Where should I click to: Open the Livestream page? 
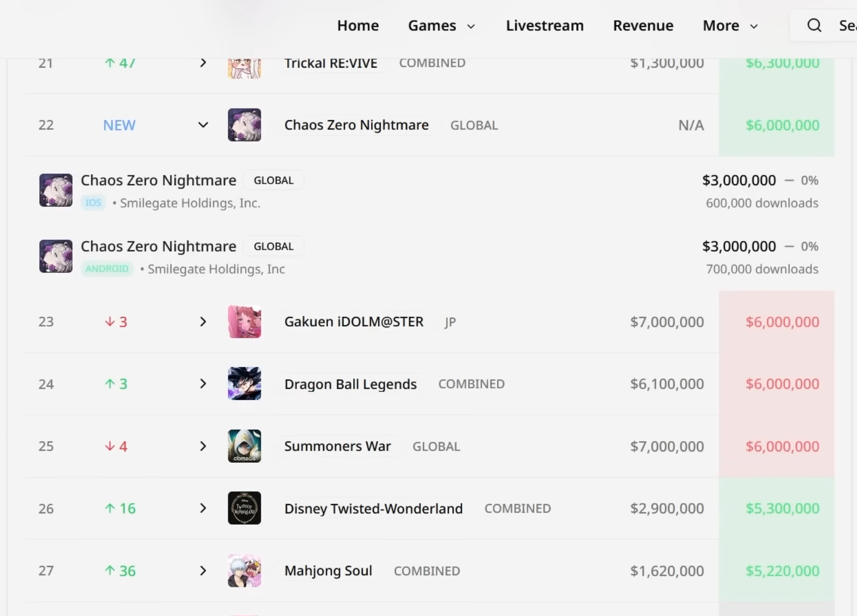(x=545, y=25)
